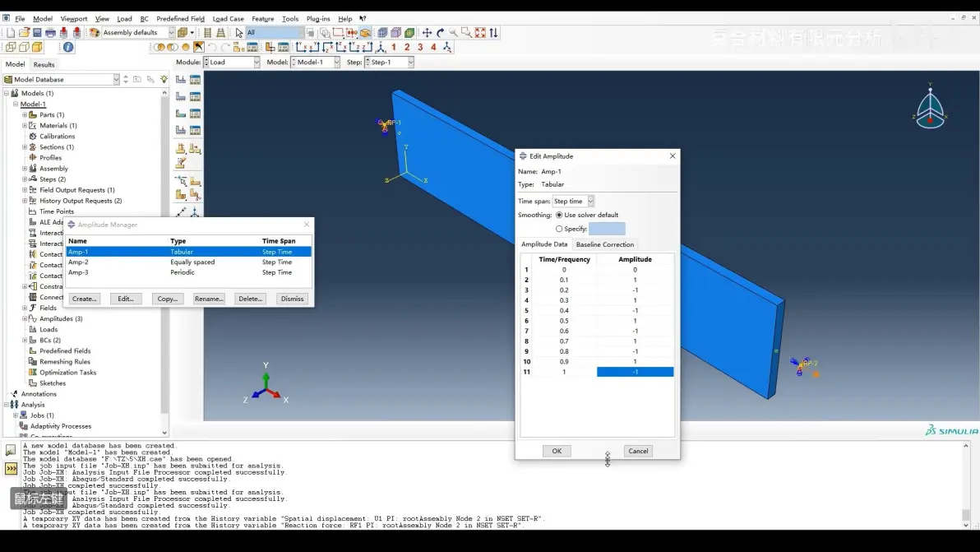Viewport: 980px width, 552px height.
Task: Print the viewport icon
Action: (x=51, y=33)
